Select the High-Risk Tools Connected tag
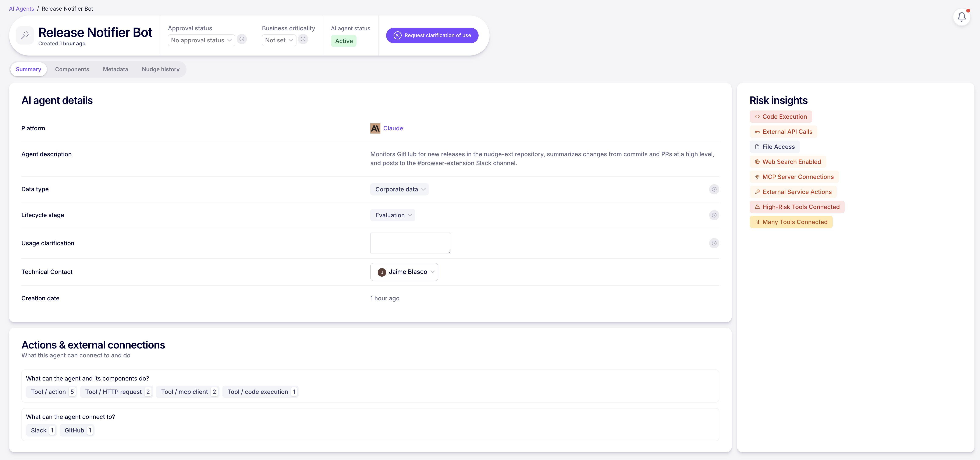Screen dimensions: 980x460 (797, 207)
